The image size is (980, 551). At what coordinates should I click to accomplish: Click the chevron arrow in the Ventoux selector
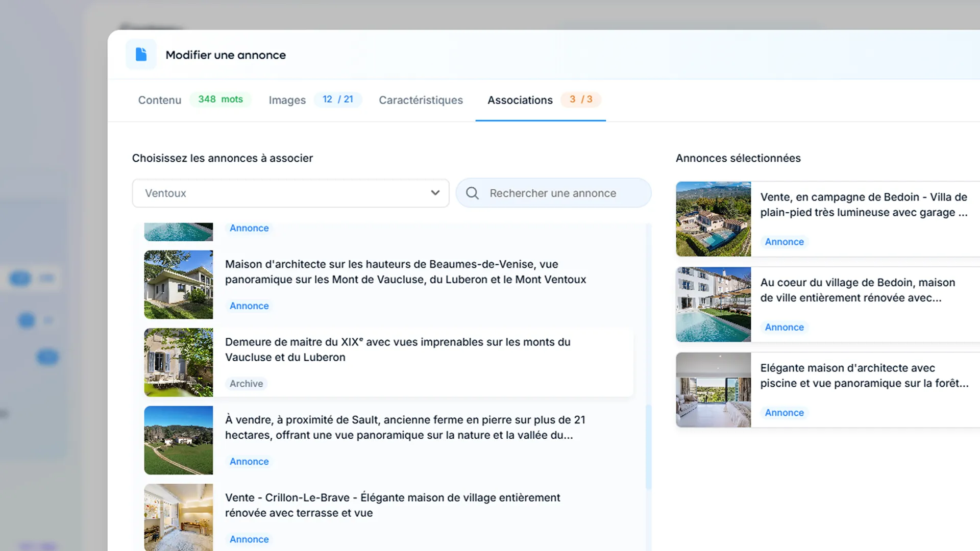click(435, 193)
